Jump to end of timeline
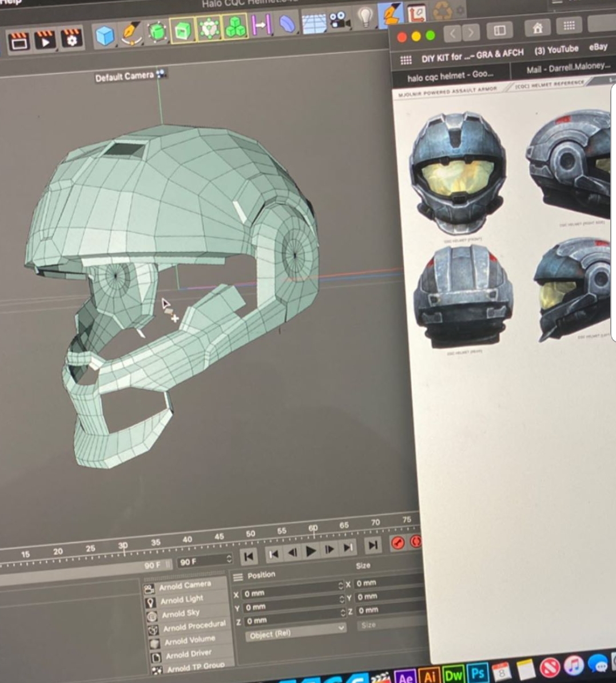This screenshot has height=683, width=616. [373, 545]
